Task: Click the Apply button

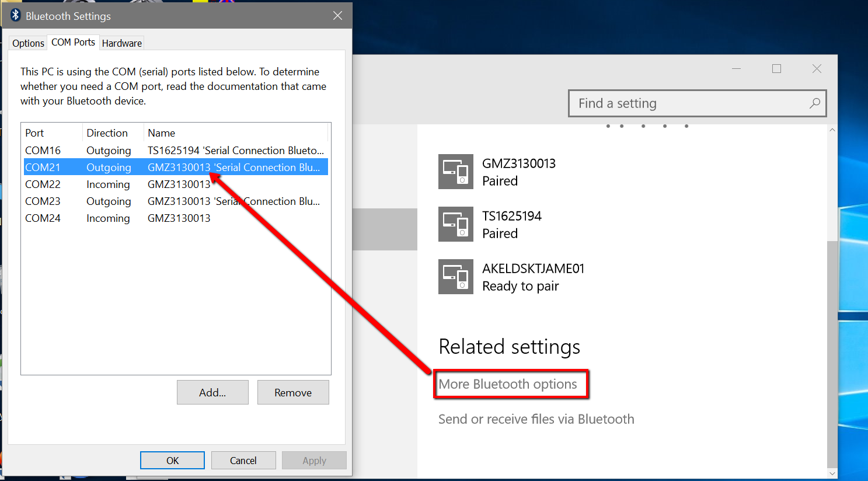Action: (314, 460)
